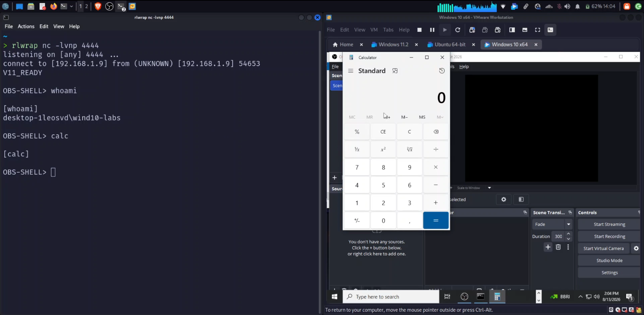
Task: Click the divide key in Calculator
Action: 436,149
